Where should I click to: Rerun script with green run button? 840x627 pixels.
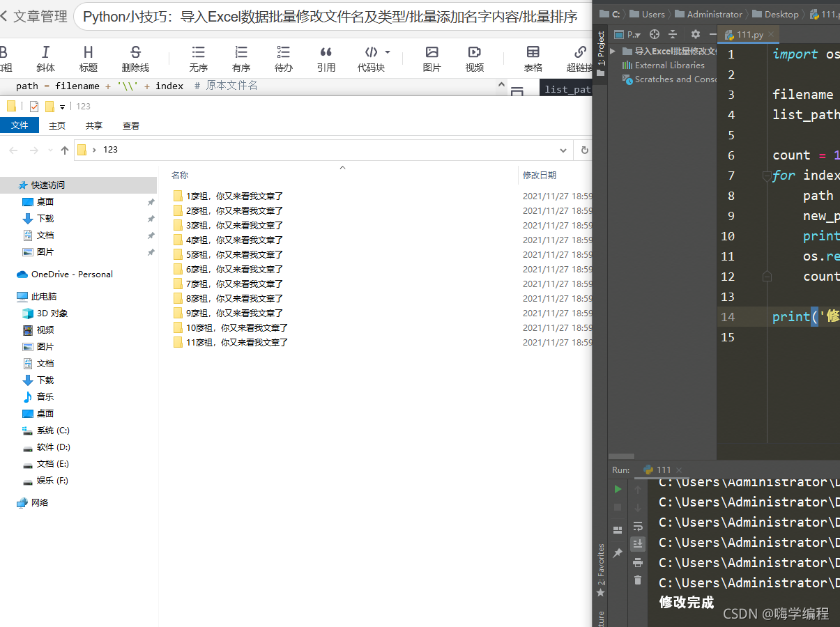pyautogui.click(x=618, y=489)
